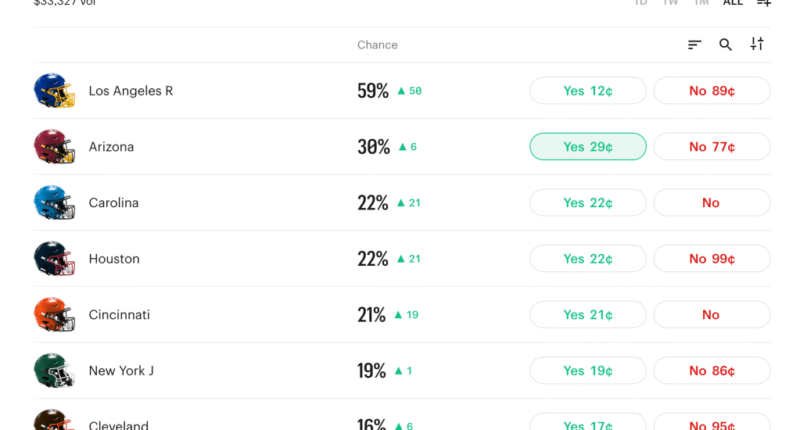Click the sort list icon
The width and height of the screenshot is (800, 430).
click(x=694, y=45)
